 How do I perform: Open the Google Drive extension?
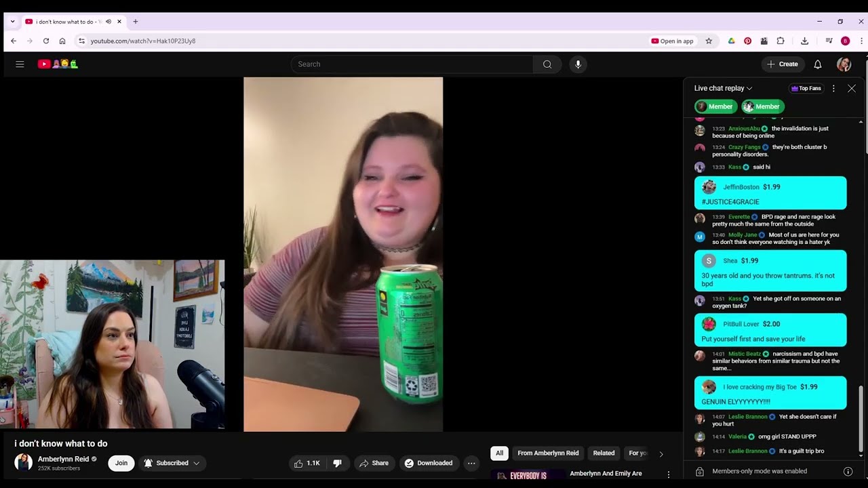click(731, 41)
